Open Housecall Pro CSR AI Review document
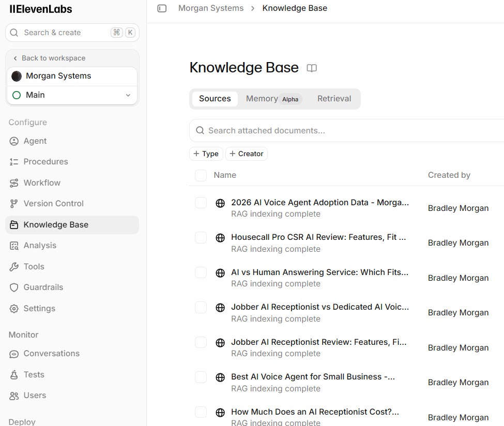 [318, 237]
